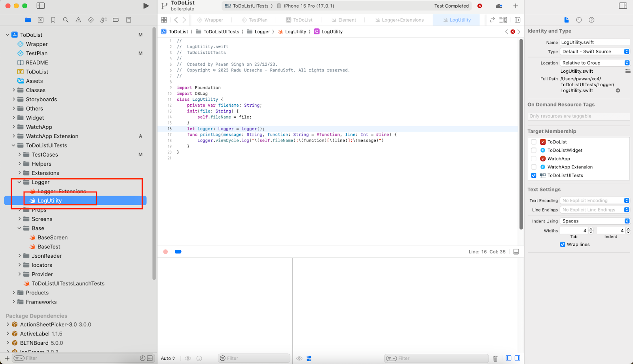Toggle WatchApp target membership checkbox

click(x=534, y=158)
